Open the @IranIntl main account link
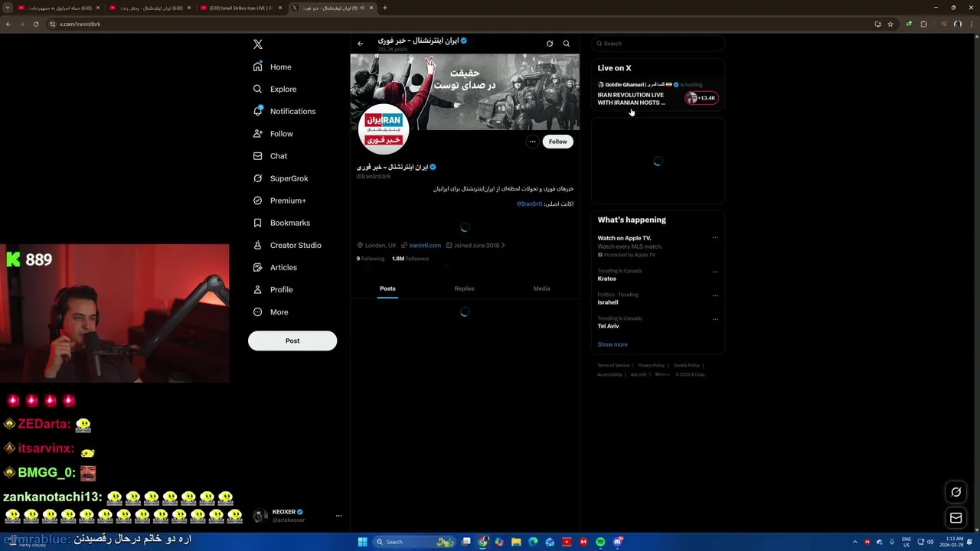 (x=529, y=204)
